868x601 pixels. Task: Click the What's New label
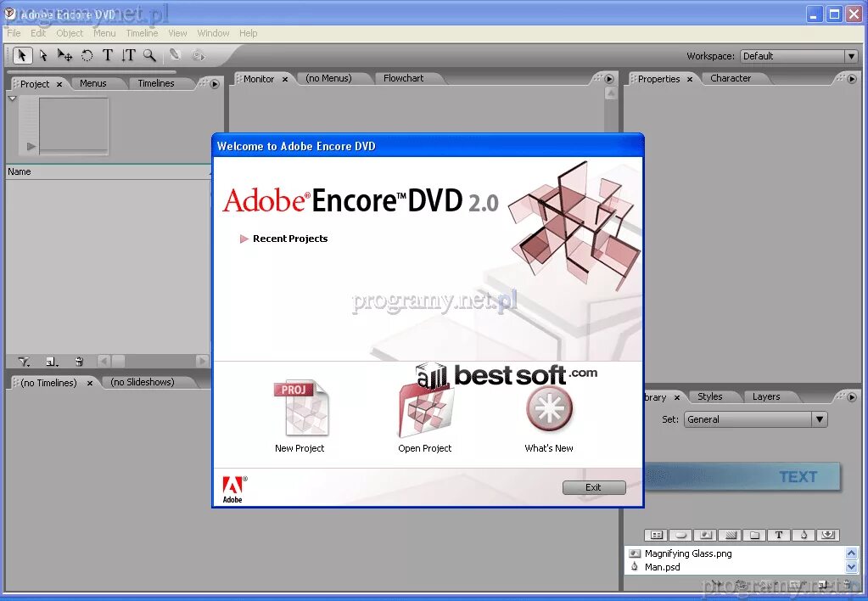[549, 448]
